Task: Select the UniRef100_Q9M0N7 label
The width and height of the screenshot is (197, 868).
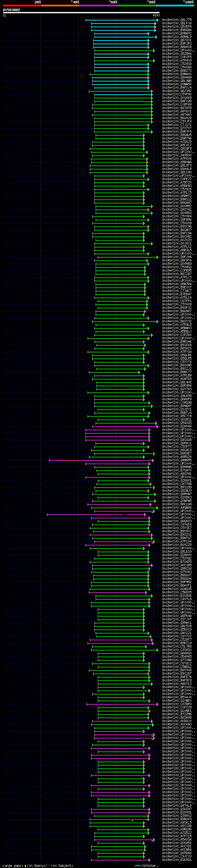Action: (x=177, y=494)
